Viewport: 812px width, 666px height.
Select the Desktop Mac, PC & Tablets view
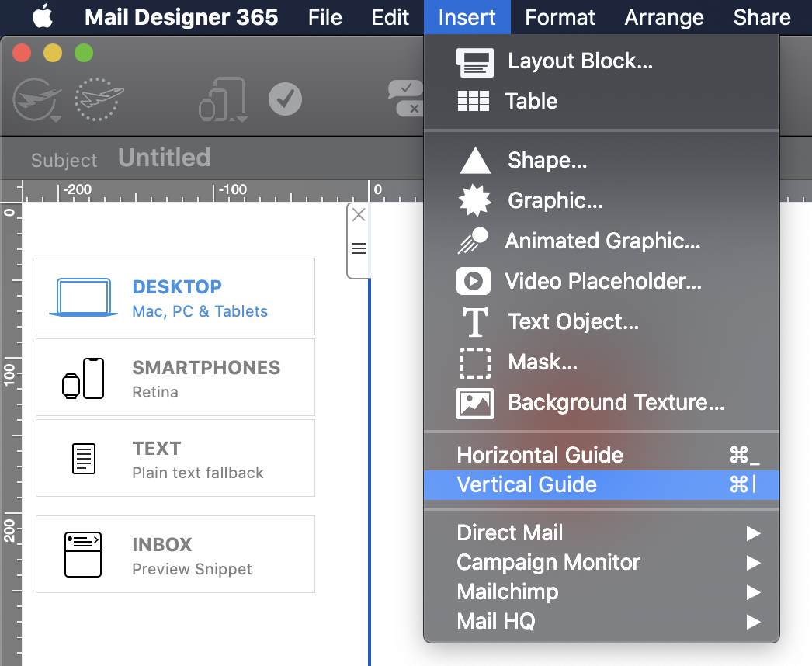(175, 297)
